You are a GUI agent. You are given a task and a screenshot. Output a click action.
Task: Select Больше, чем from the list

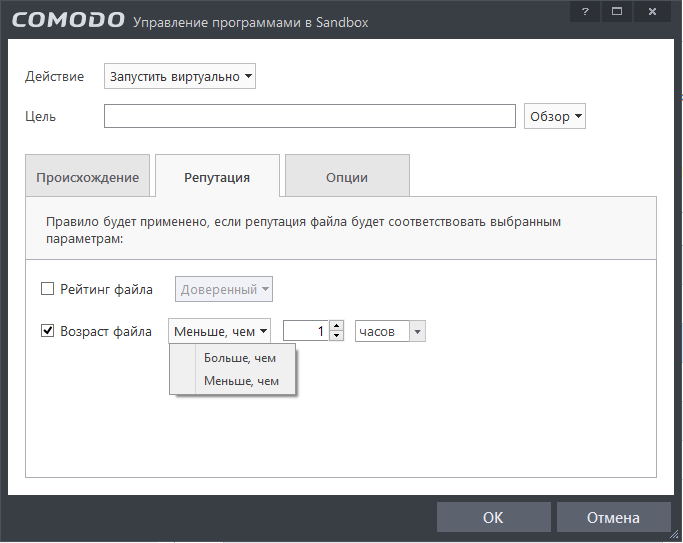click(x=240, y=357)
